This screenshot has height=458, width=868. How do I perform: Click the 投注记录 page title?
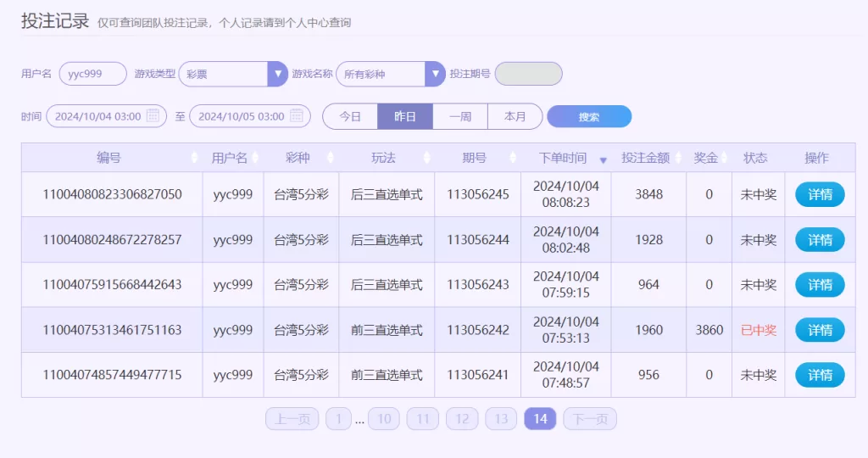[55, 21]
